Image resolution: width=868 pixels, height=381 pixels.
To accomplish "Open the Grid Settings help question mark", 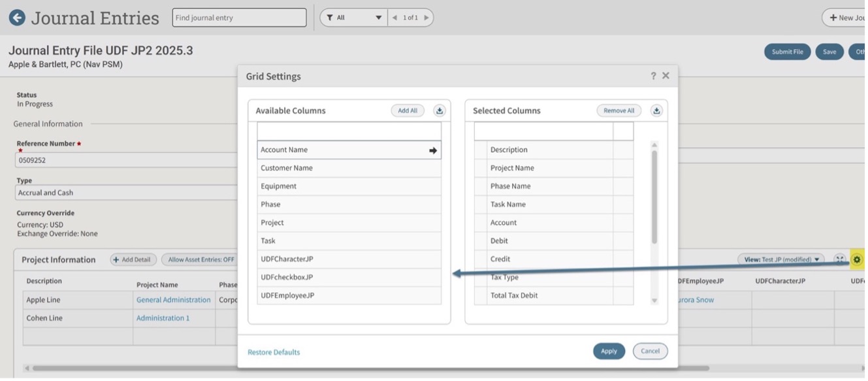I will (x=652, y=76).
